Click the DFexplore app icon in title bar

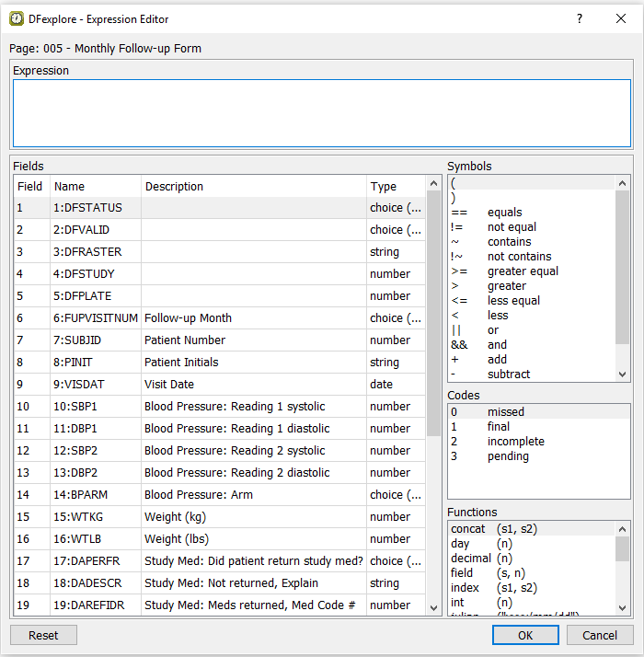click(x=17, y=18)
